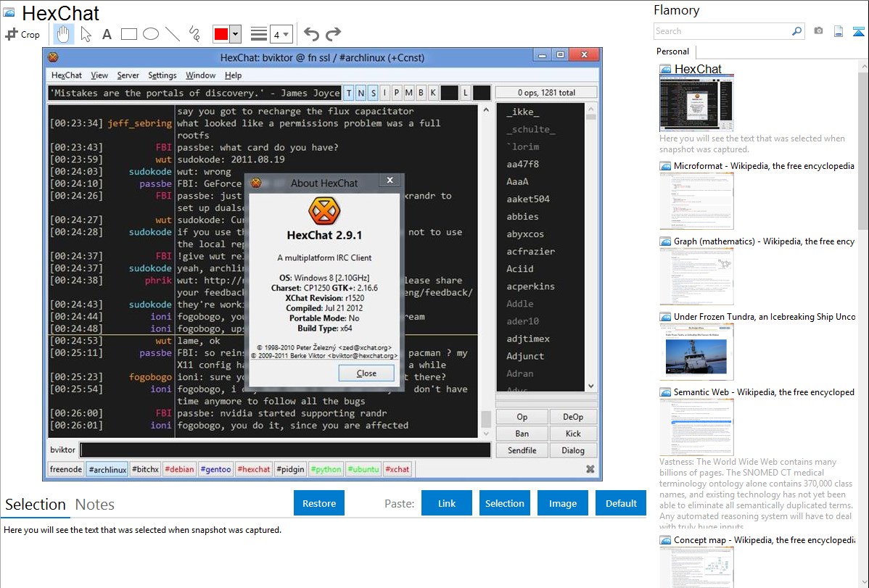The height and width of the screenshot is (588, 869).
Task: Click the red color swatch
Action: pyautogui.click(x=221, y=34)
